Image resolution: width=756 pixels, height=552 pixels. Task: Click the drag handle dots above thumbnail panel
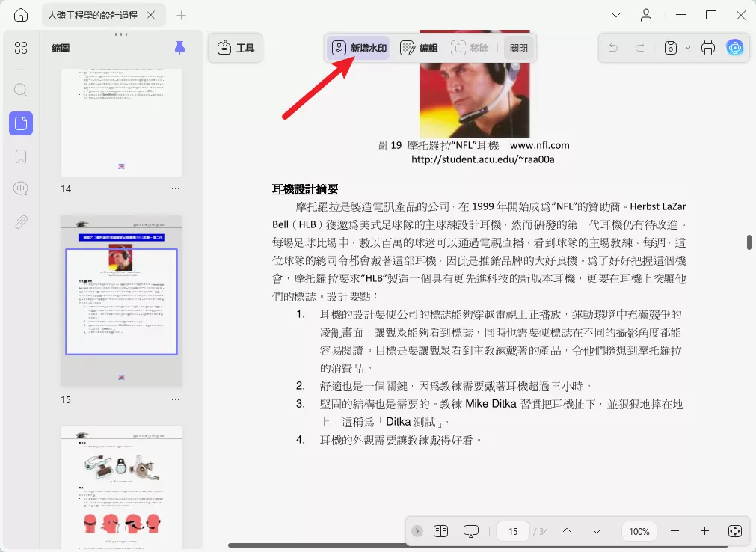click(121, 34)
